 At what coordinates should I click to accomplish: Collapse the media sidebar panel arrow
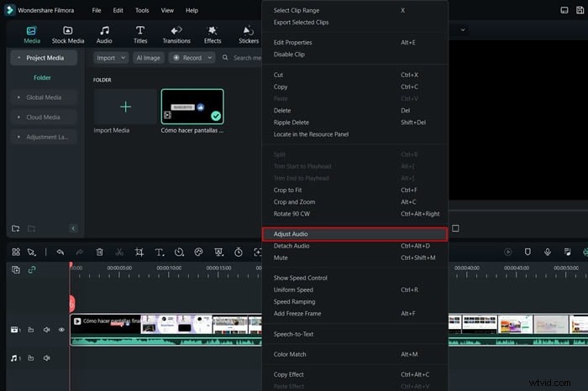click(x=73, y=228)
